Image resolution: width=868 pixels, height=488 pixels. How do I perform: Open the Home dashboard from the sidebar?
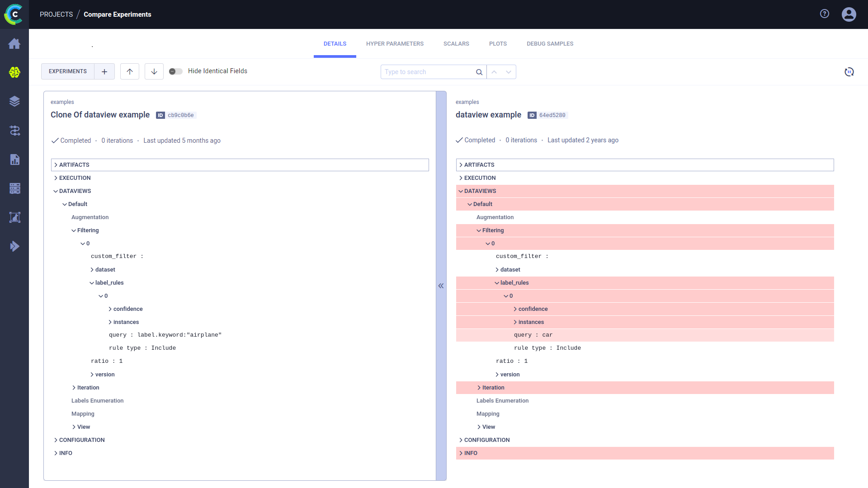click(15, 44)
